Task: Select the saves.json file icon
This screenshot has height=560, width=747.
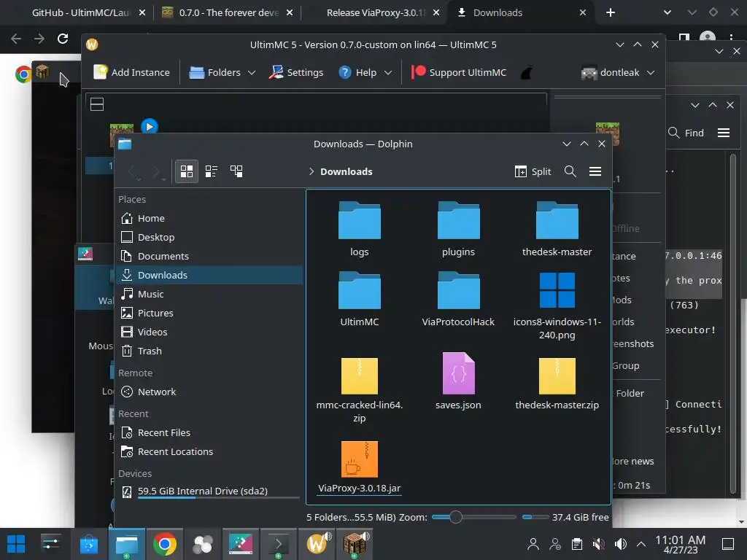Action: point(458,373)
